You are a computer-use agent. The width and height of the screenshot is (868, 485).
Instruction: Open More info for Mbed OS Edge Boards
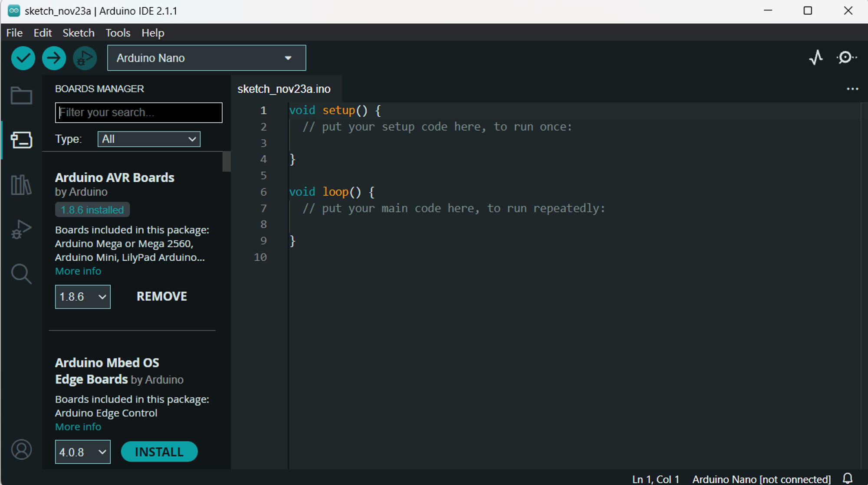(78, 427)
